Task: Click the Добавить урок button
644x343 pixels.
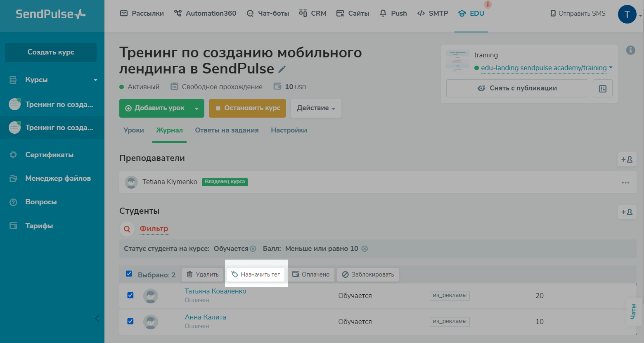Action: [x=155, y=108]
